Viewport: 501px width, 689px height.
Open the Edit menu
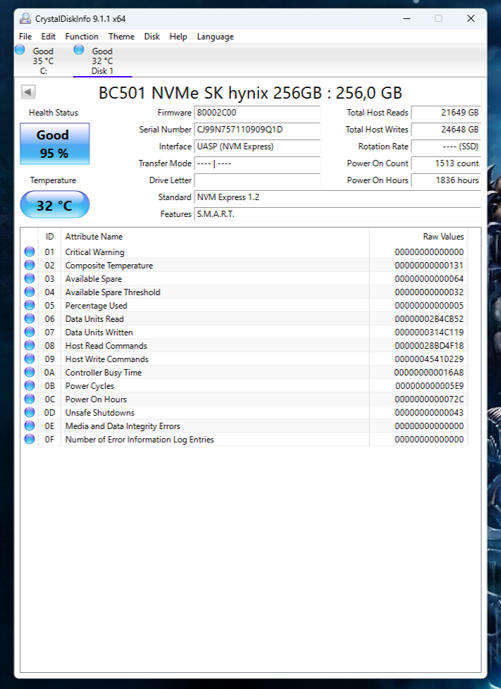pos(48,36)
